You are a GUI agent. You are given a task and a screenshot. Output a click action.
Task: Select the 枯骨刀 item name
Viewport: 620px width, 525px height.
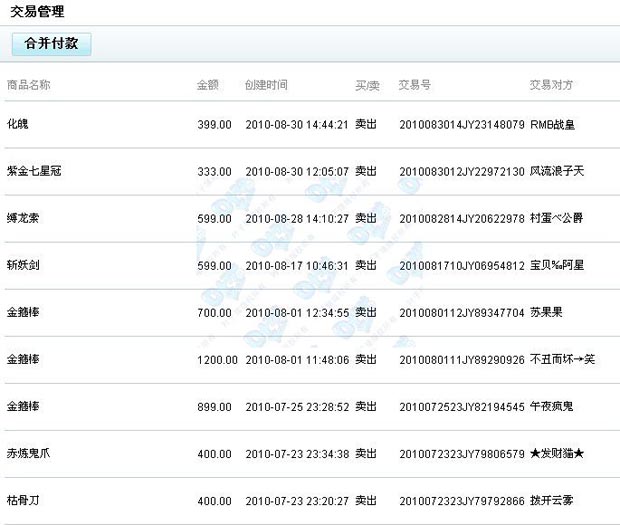pos(23,499)
